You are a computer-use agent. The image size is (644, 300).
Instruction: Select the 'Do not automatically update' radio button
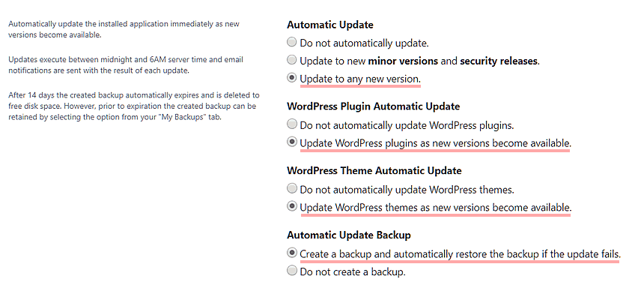click(291, 42)
